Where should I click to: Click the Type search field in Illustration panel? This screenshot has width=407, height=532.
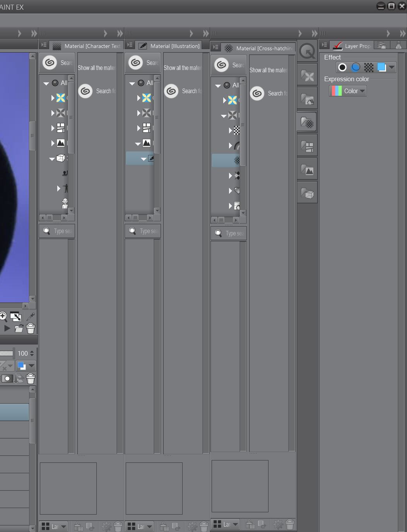point(147,231)
